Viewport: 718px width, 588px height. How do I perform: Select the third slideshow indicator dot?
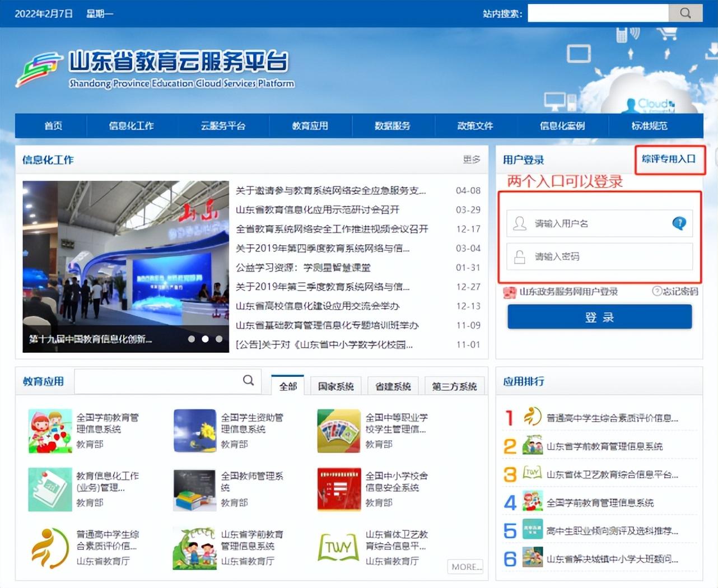(x=219, y=339)
